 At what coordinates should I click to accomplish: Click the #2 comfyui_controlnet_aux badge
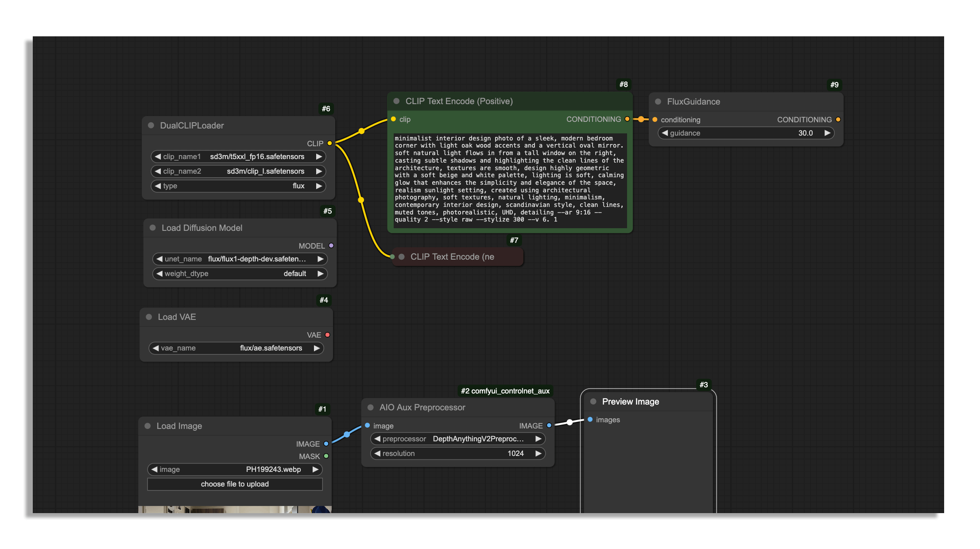coord(505,391)
